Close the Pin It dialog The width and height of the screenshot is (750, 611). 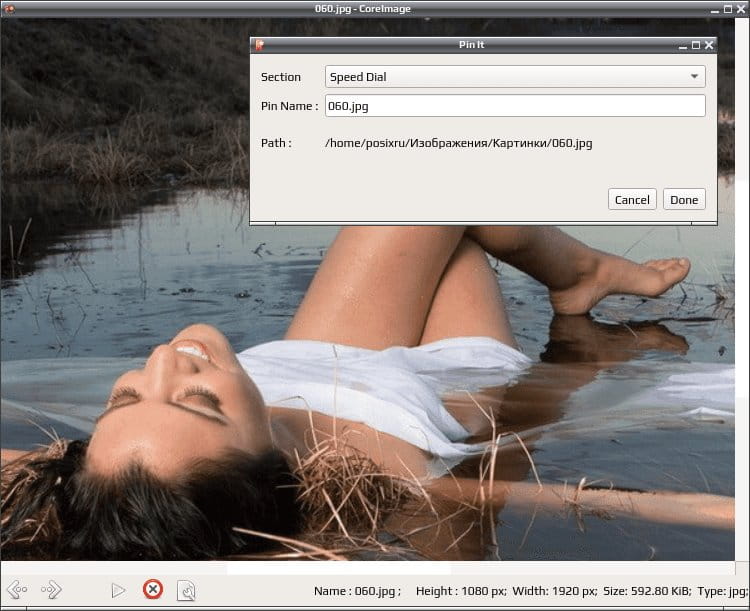709,45
